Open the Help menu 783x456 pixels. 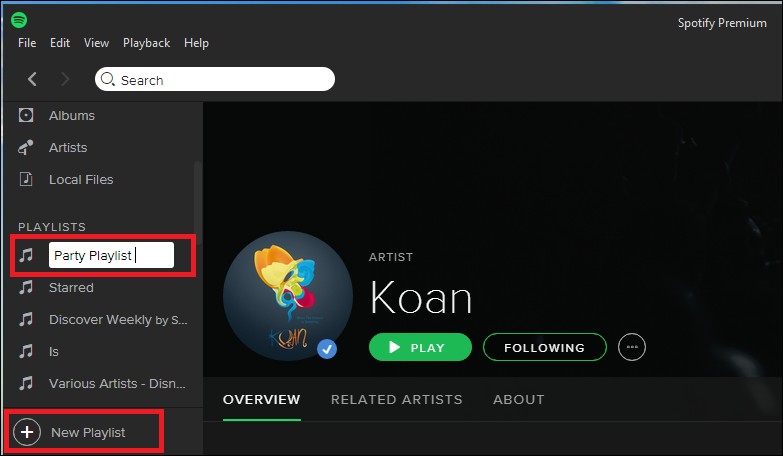pos(196,43)
